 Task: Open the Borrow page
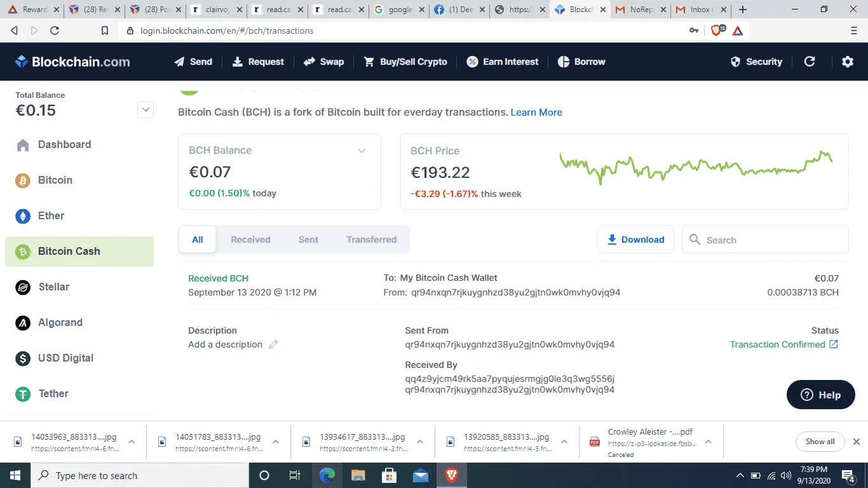[581, 62]
